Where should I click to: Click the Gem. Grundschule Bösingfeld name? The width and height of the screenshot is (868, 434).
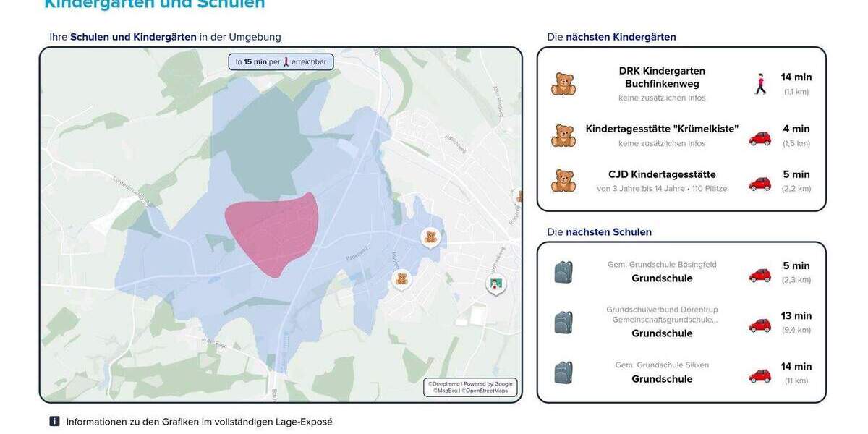(662, 265)
